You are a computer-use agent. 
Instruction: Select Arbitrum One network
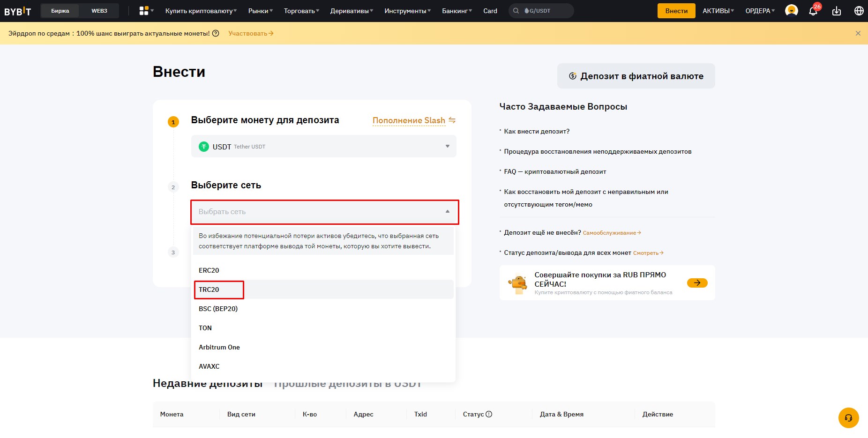click(323, 347)
